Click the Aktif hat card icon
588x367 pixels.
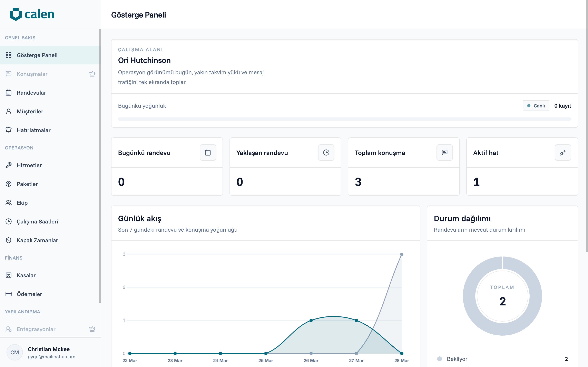(x=563, y=153)
